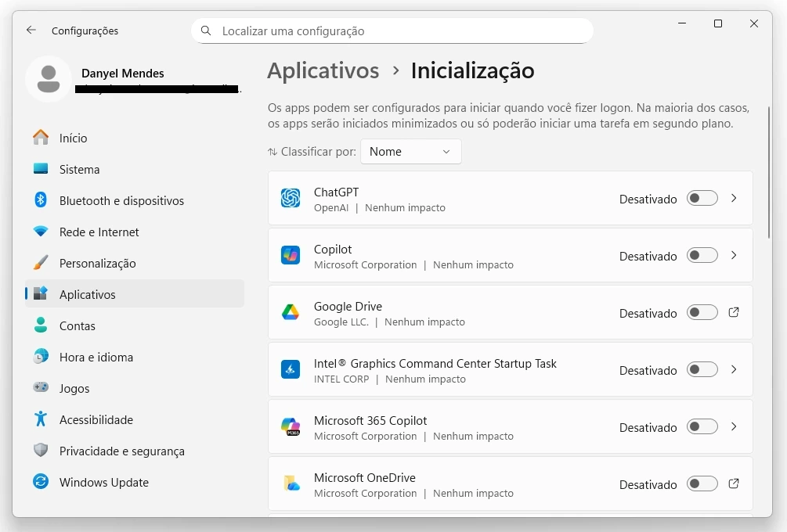Click the Google LLC. publisher text
Image resolution: width=787 pixels, height=532 pixels.
(x=341, y=322)
